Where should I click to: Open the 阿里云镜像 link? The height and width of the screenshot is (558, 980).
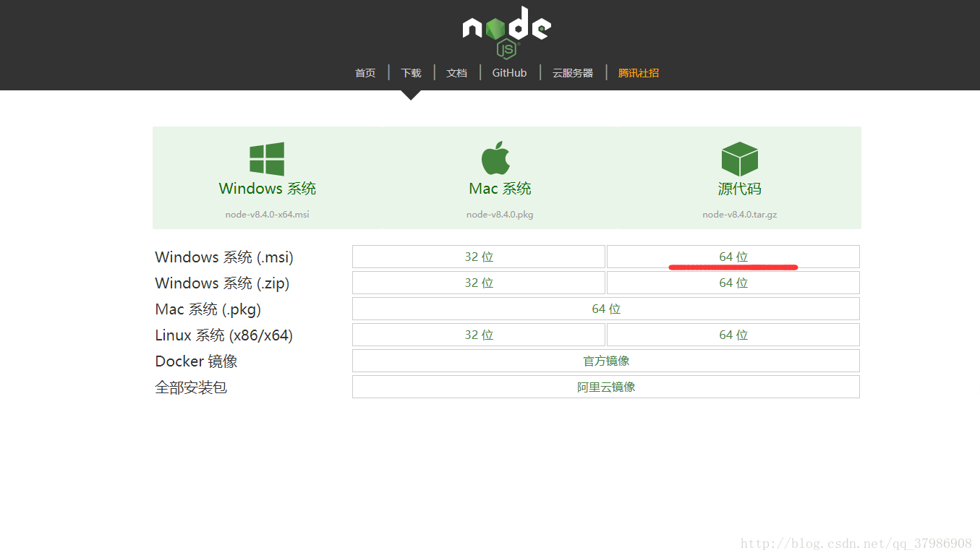point(606,387)
